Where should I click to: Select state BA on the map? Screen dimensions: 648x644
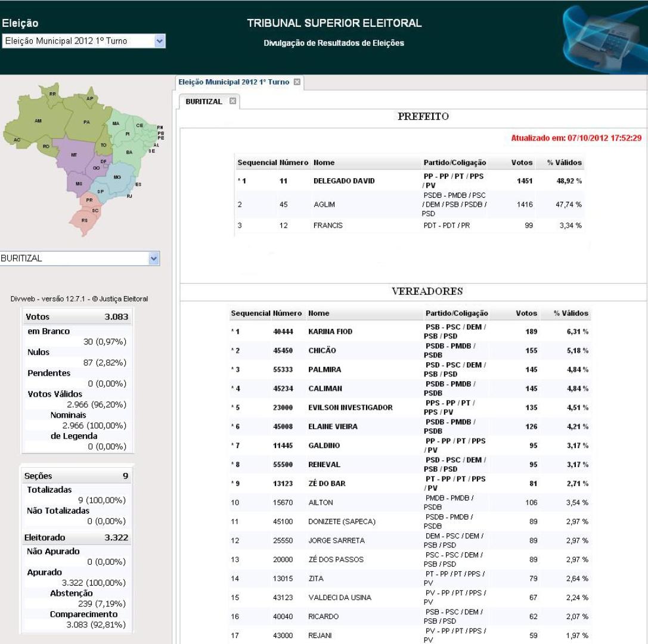click(x=129, y=152)
